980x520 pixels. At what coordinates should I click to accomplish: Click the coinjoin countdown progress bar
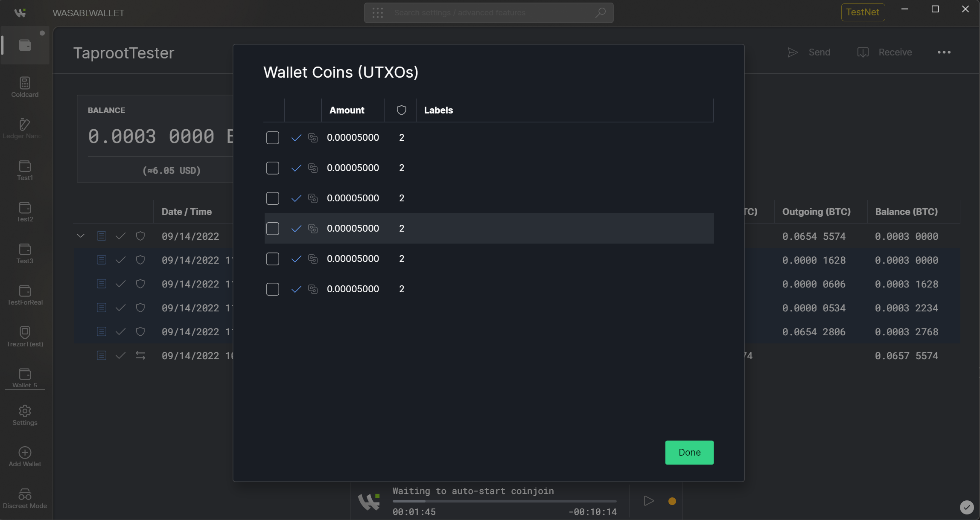pos(504,501)
